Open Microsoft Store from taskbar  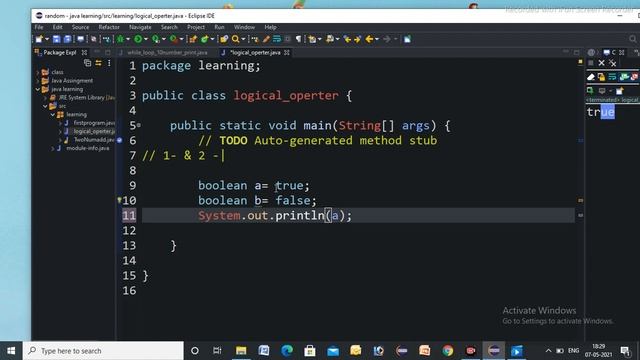[310, 351]
